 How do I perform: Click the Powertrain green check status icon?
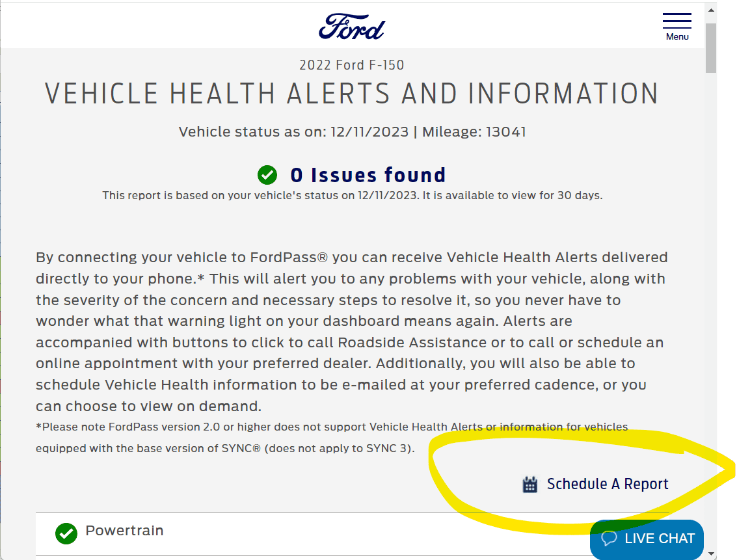[x=66, y=533]
